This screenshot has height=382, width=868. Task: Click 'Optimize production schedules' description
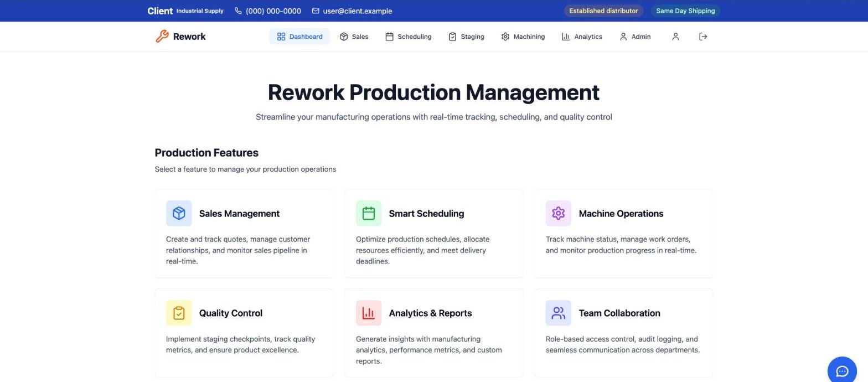click(422, 250)
